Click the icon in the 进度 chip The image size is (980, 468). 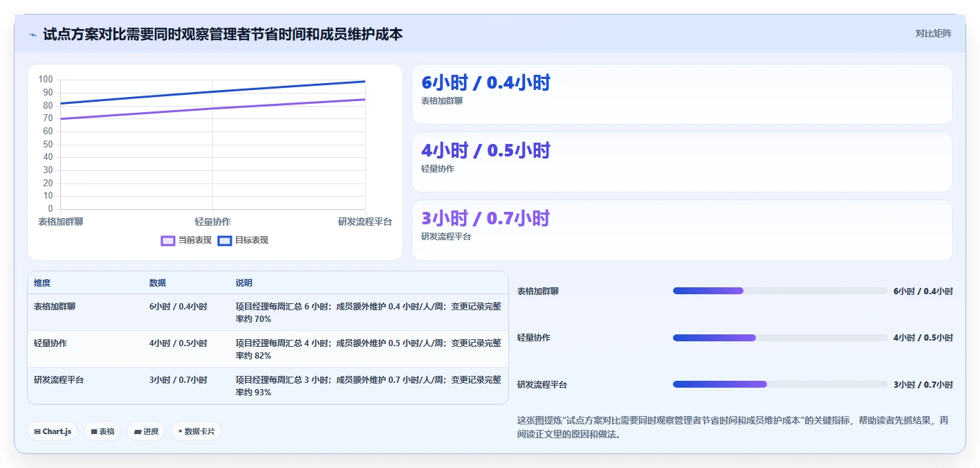(138, 431)
